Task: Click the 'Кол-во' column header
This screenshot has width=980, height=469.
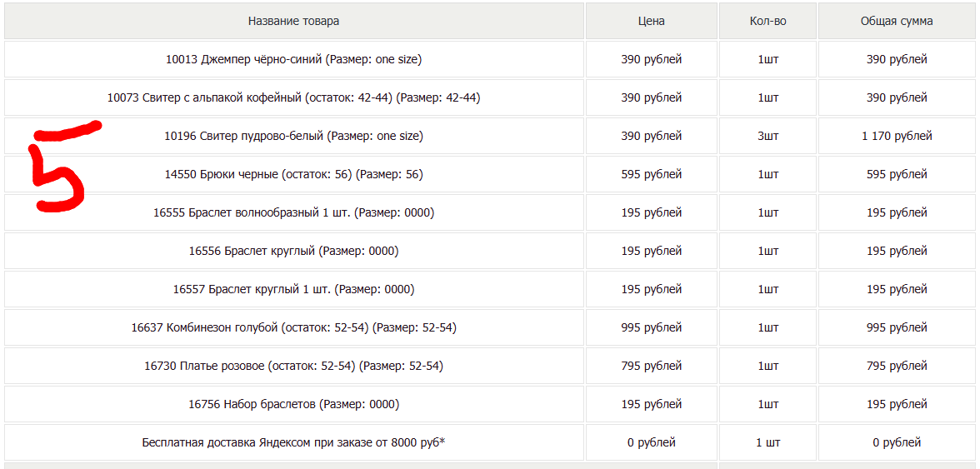Action: (x=767, y=21)
